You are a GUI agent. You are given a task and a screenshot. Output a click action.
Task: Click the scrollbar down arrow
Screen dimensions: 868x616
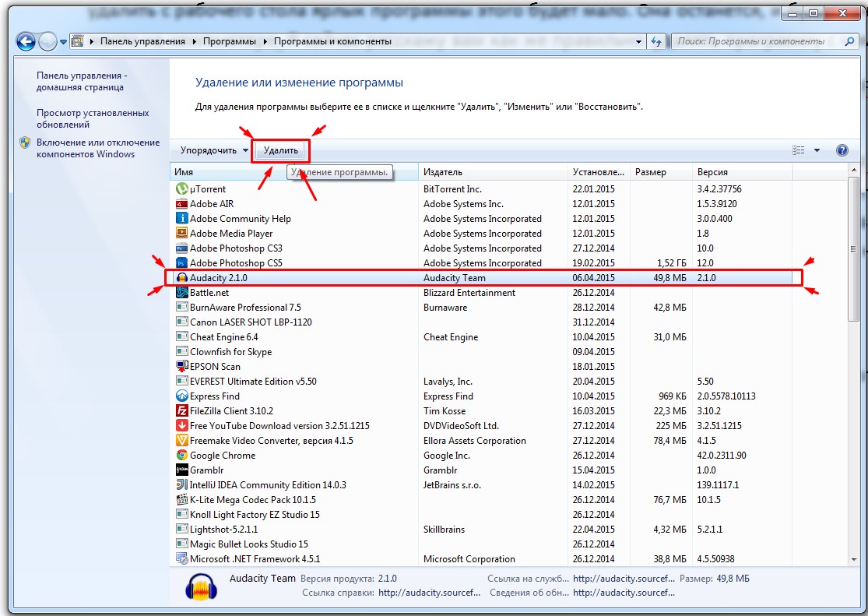(x=853, y=559)
